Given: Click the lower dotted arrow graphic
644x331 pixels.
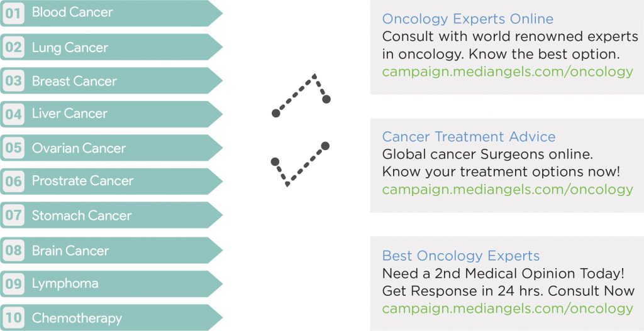Looking at the screenshot, I should tap(300, 164).
